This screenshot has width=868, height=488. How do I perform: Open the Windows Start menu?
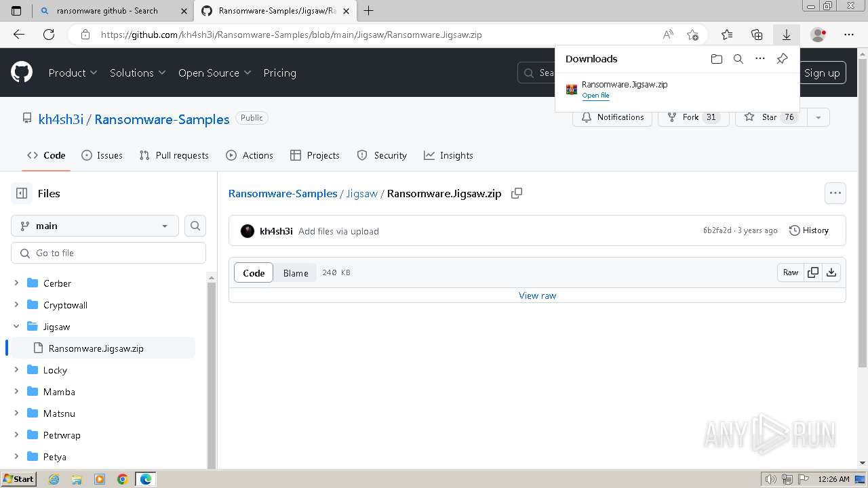18,479
